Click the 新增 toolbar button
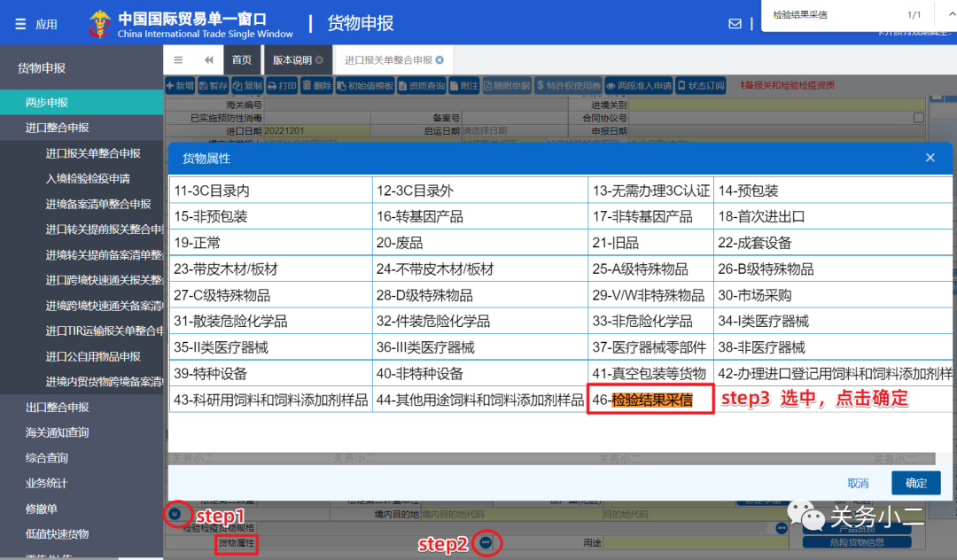Image resolution: width=957 pixels, height=560 pixels. 180,85
